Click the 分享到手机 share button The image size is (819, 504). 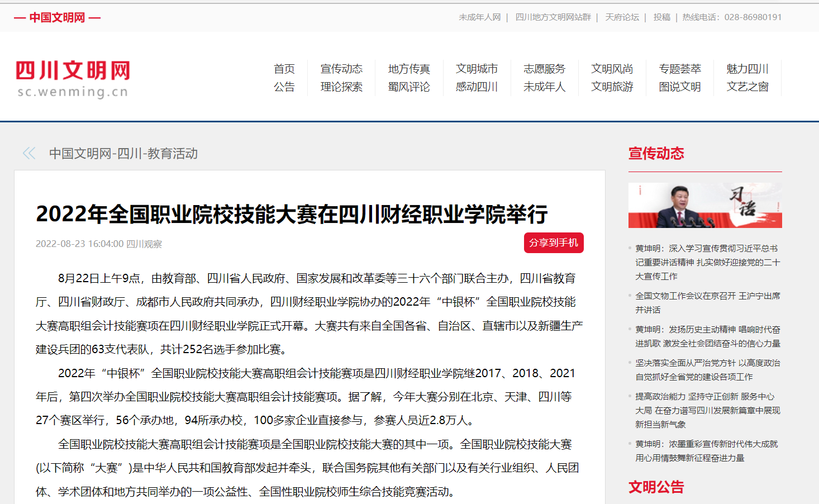(554, 243)
